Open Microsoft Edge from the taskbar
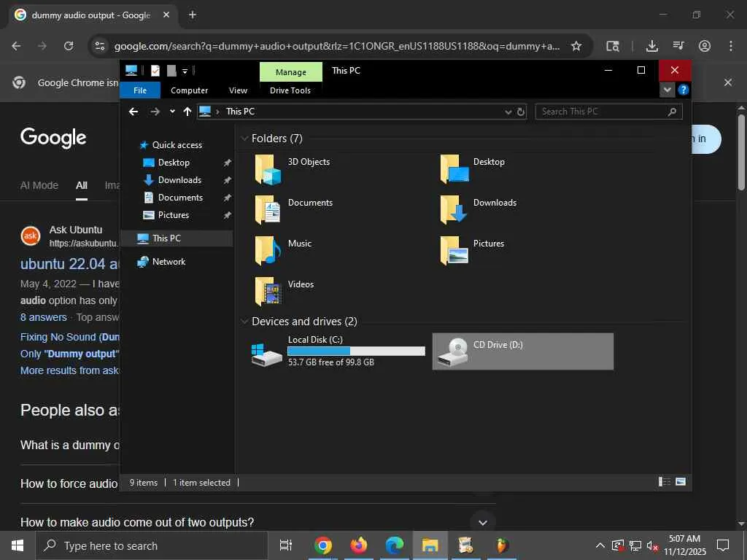The width and height of the screenshot is (747, 560). click(395, 545)
